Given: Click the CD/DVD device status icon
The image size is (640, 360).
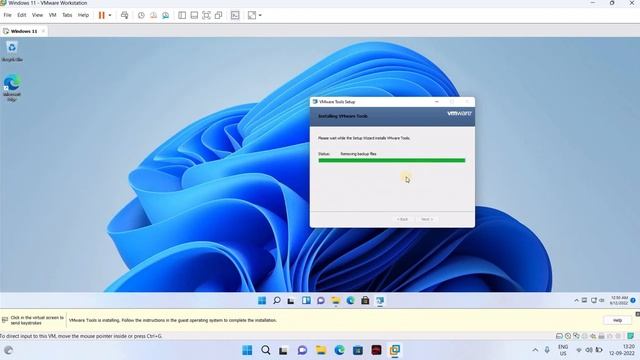Looking at the screenshot, I should point(568,336).
